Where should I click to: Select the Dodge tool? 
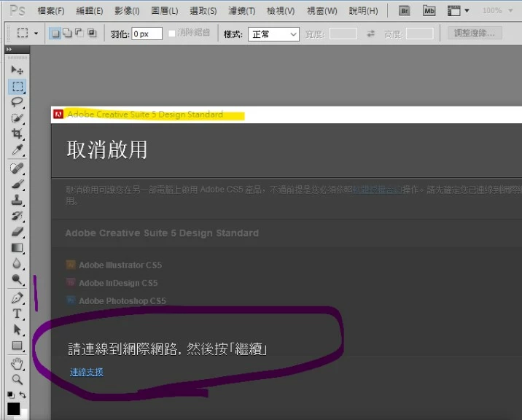[17, 279]
